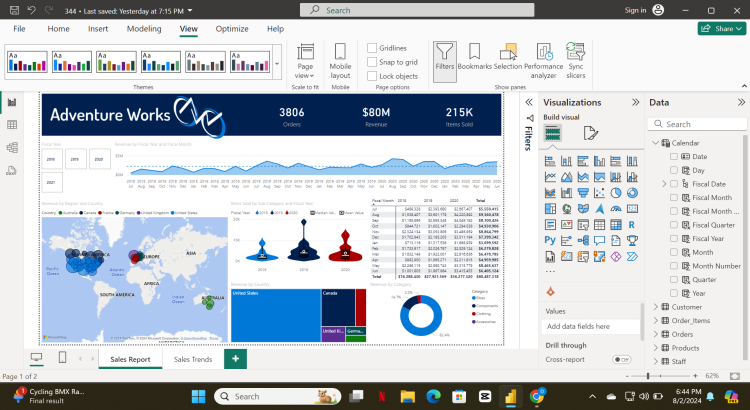Open the Page view dropdown
The image size is (750, 410).
coord(305,61)
